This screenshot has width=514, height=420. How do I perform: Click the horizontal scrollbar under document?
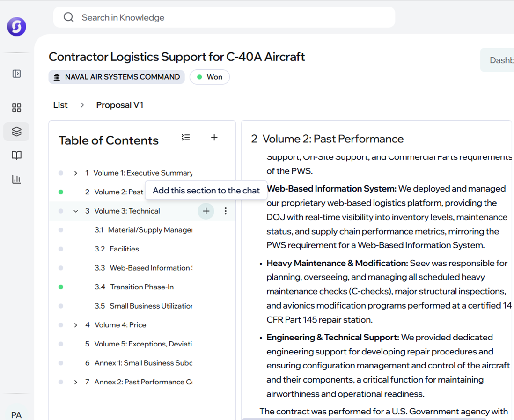point(364,419)
